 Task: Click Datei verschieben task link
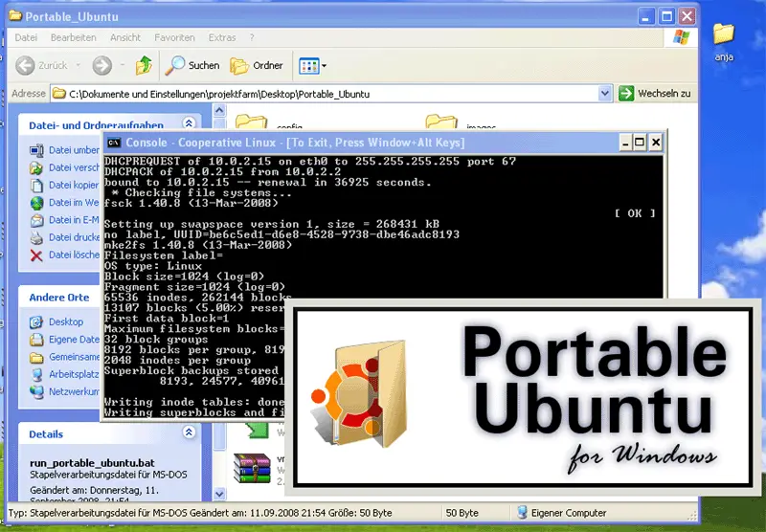click(74, 167)
